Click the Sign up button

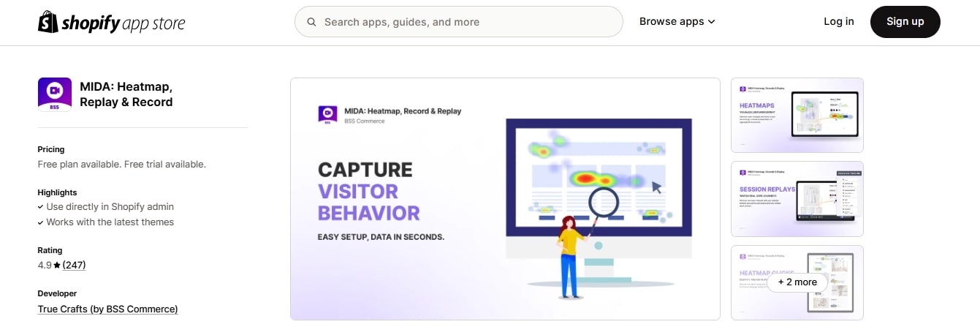click(905, 22)
